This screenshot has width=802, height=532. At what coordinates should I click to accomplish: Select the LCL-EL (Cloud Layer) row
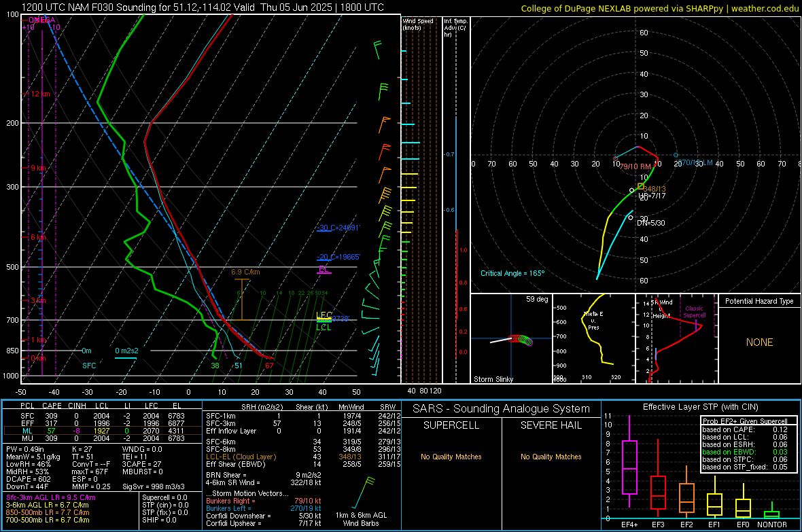click(303, 457)
